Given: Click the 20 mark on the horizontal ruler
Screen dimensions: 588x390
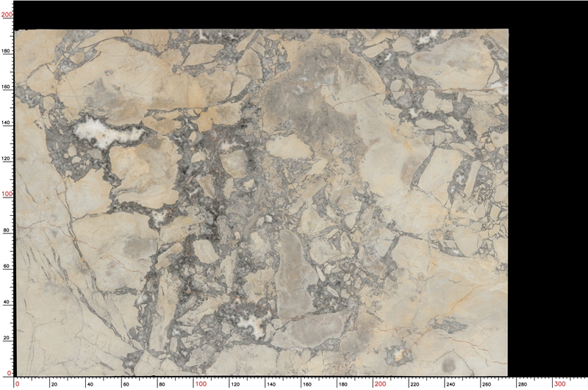Looking at the screenshot, I should point(54,384).
